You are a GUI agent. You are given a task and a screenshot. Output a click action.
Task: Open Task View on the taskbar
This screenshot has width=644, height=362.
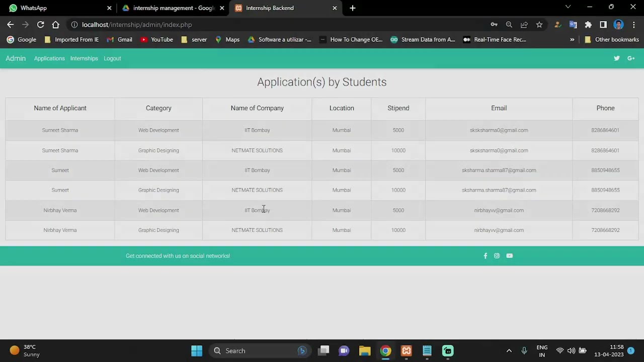(324, 351)
